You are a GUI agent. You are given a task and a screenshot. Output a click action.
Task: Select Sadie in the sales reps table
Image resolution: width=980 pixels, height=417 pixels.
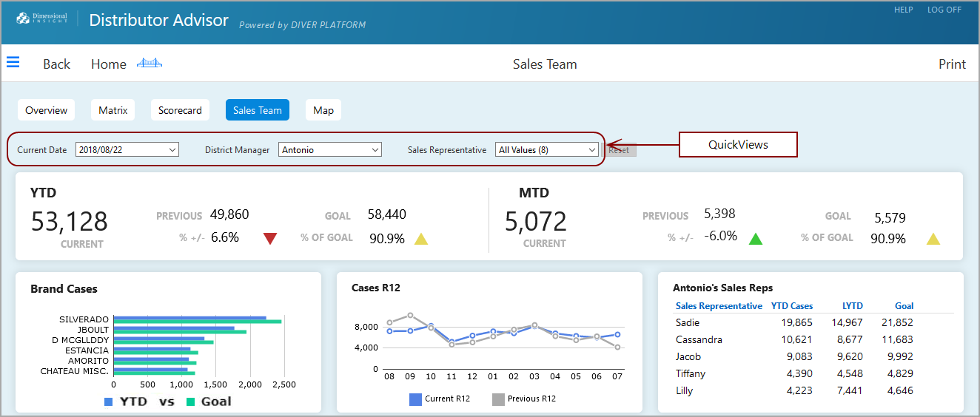point(688,323)
